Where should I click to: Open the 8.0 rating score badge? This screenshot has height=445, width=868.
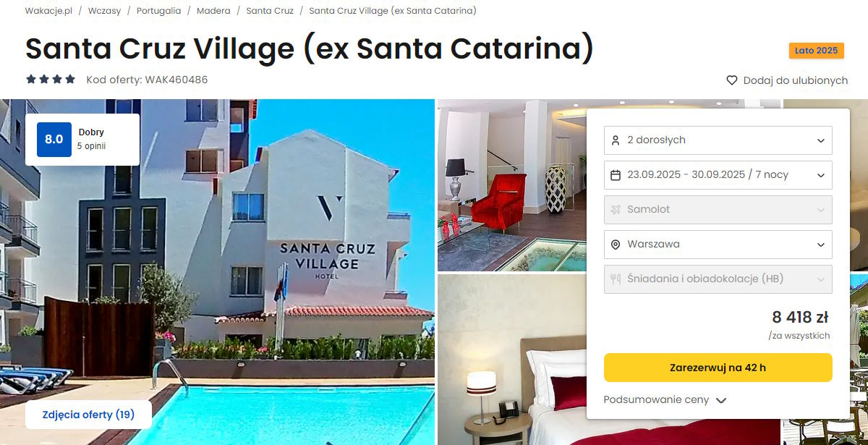click(x=54, y=140)
